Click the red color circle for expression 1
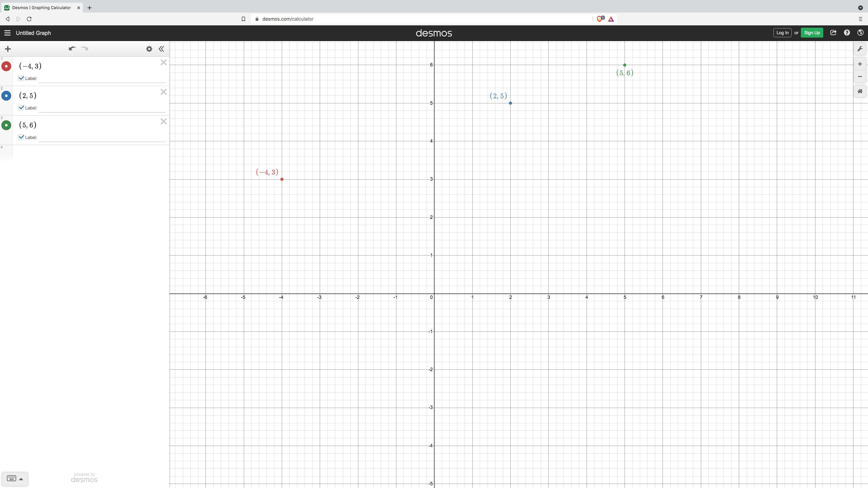The image size is (868, 488). pos(6,66)
